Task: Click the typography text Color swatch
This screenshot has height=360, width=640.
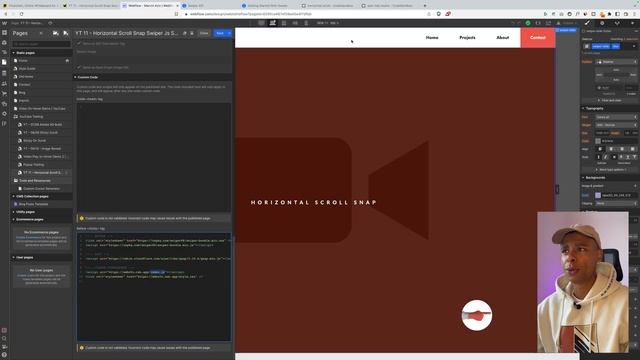Action: [598, 141]
